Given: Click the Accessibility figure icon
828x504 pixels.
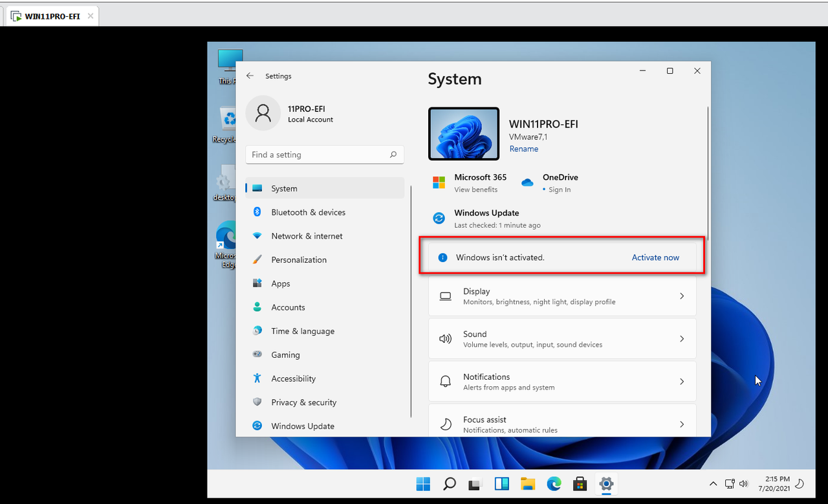Looking at the screenshot, I should 257,378.
